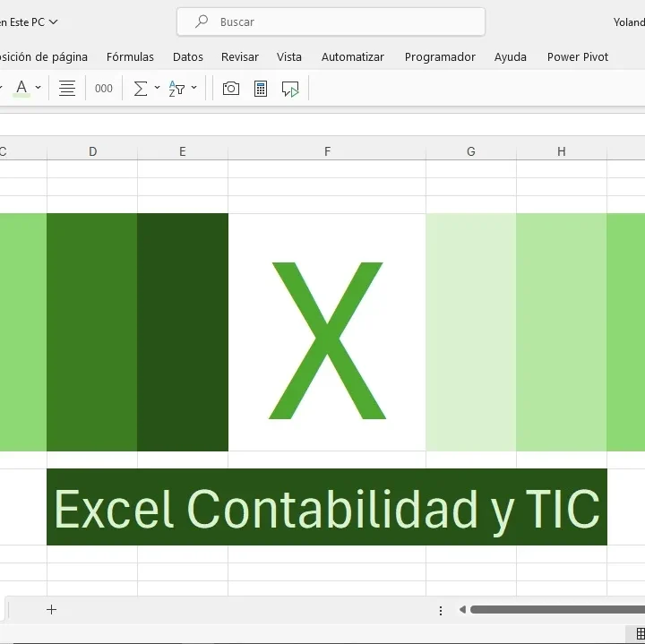Select column D header
The width and height of the screenshot is (645, 644).
tap(92, 151)
